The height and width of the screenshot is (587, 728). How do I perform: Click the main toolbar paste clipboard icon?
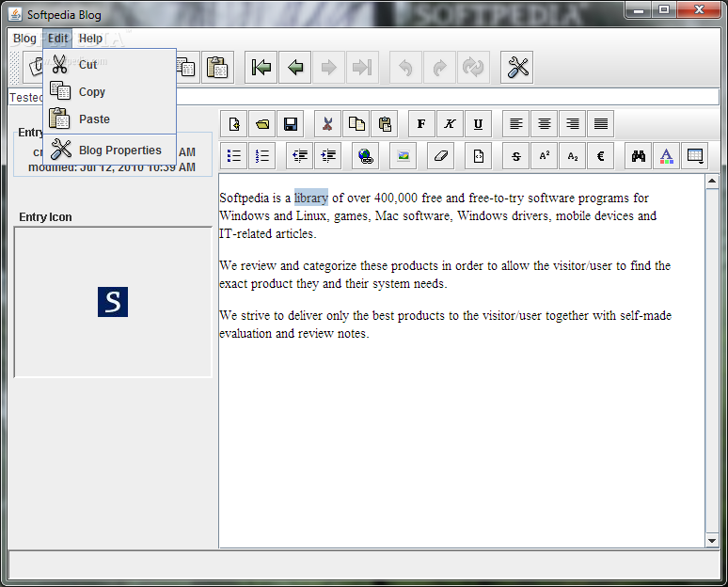click(217, 68)
